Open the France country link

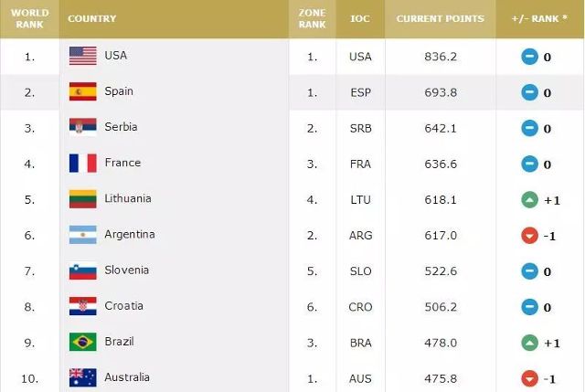pos(122,163)
